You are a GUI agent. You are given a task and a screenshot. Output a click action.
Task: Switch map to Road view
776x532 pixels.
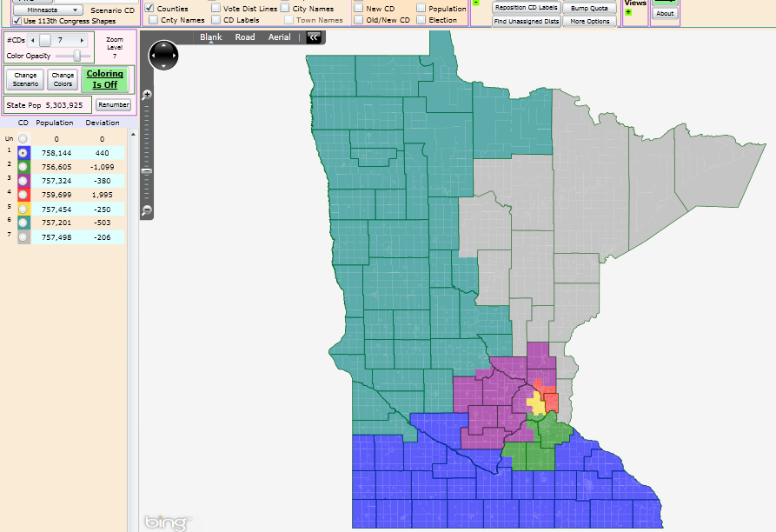(245, 37)
